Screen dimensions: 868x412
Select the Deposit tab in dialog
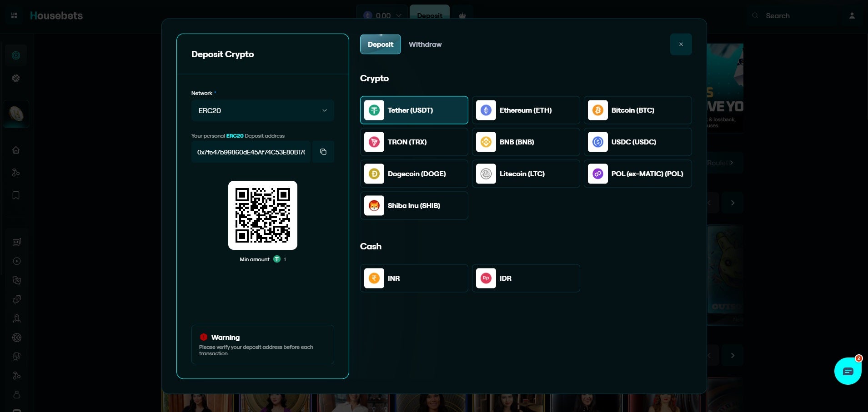pos(380,44)
